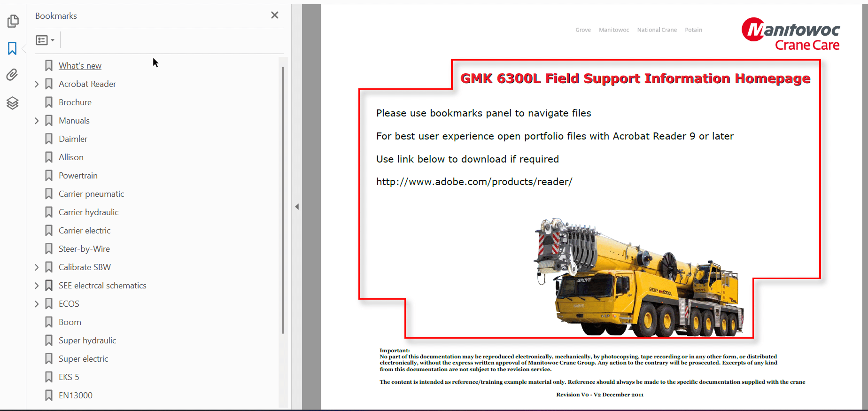
Task: Open the bookmark options dropdown menu
Action: tap(45, 40)
